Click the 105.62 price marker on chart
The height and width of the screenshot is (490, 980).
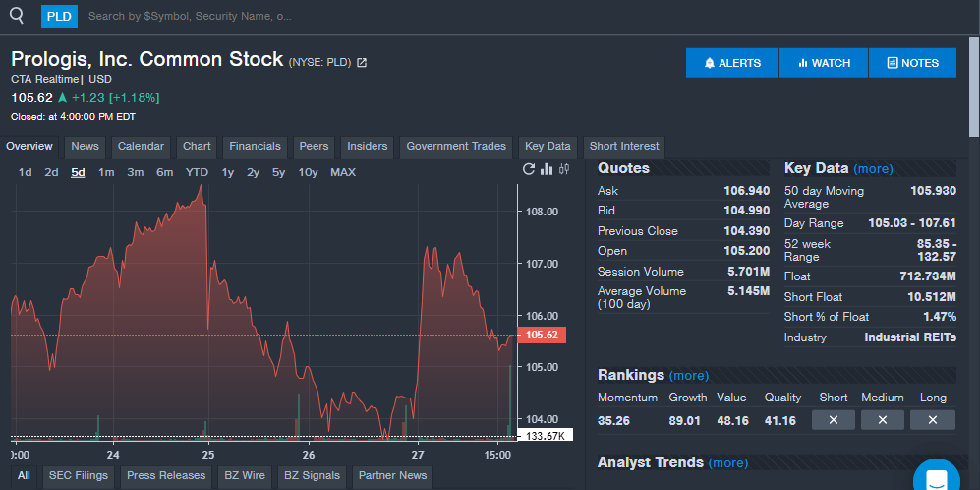542,335
